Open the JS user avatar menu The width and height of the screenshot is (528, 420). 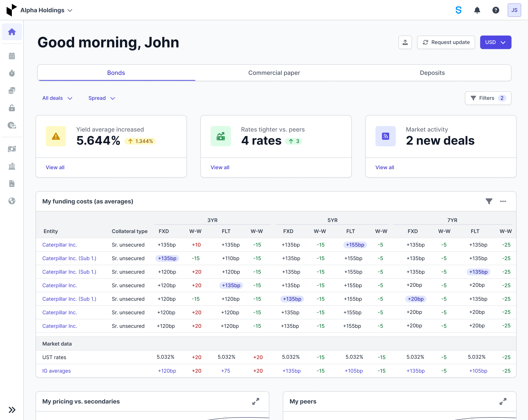pos(514,10)
